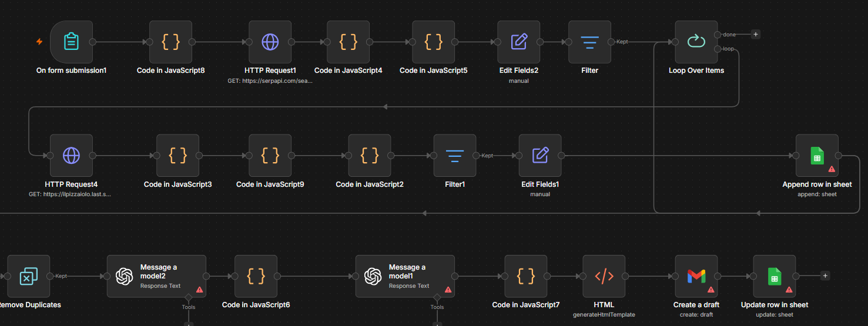Select the Code in JavaScript4 node
The width and height of the screenshot is (868, 326).
[x=348, y=42]
